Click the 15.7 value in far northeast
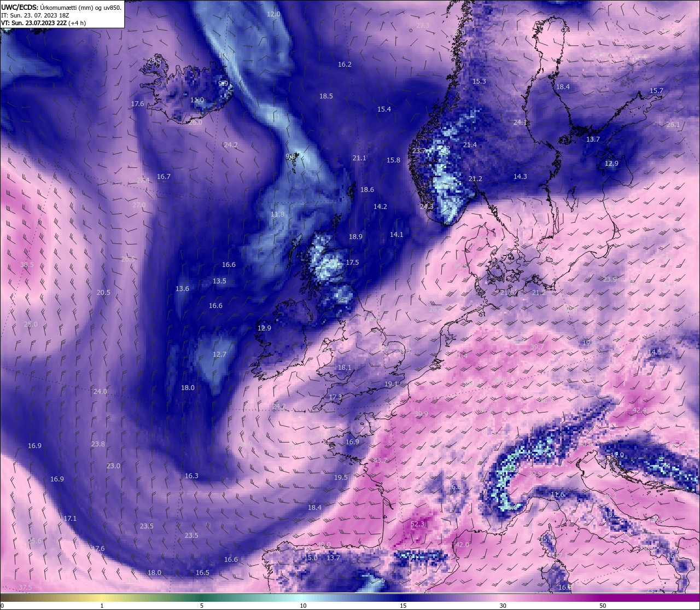700x610 pixels. [656, 90]
